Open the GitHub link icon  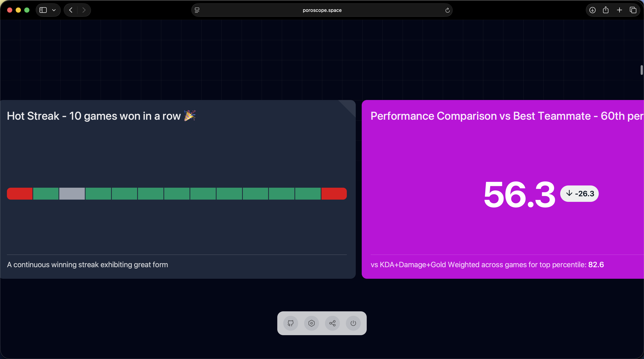291,323
